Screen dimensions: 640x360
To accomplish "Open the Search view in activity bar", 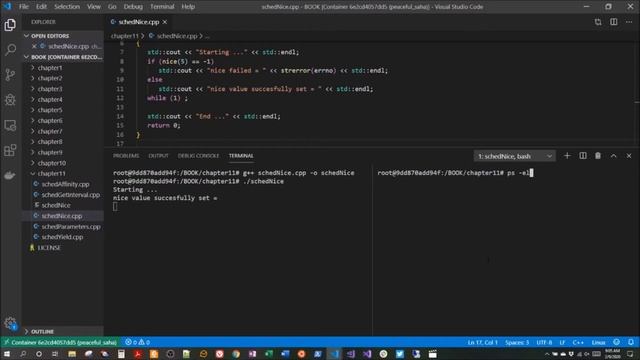I will pyautogui.click(x=10, y=50).
